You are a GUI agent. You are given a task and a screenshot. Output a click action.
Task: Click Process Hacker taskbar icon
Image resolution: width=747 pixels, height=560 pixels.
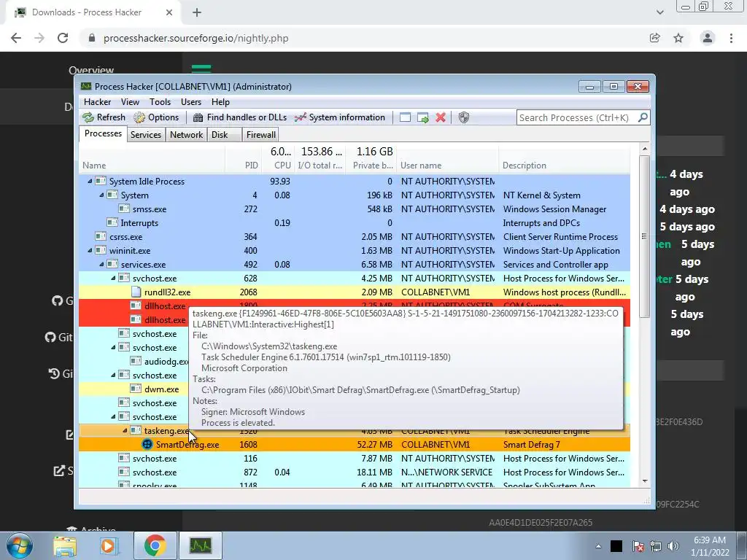click(201, 545)
